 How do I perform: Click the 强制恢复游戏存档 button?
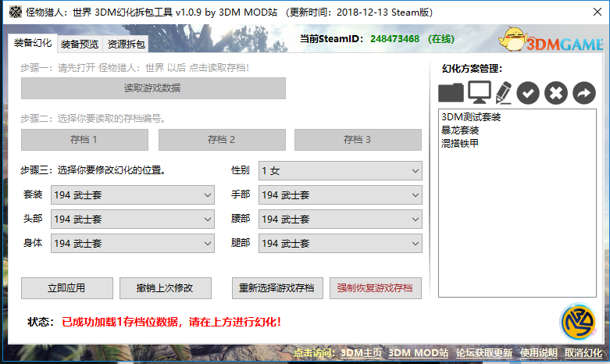pos(376,288)
